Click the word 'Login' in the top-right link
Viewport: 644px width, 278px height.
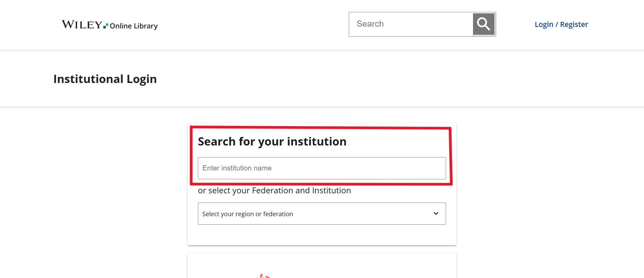tap(544, 25)
